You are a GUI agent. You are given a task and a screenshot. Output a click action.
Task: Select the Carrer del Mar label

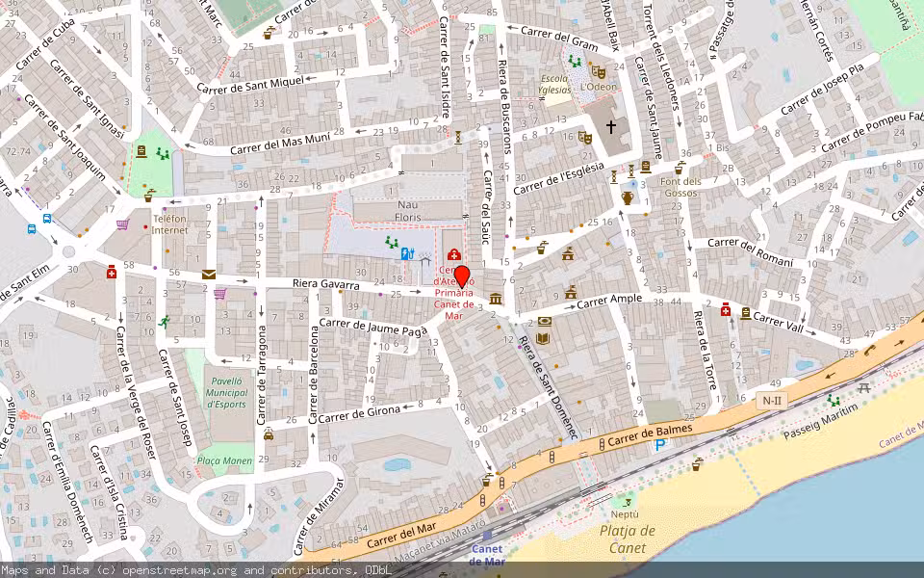pyautogui.click(x=401, y=535)
